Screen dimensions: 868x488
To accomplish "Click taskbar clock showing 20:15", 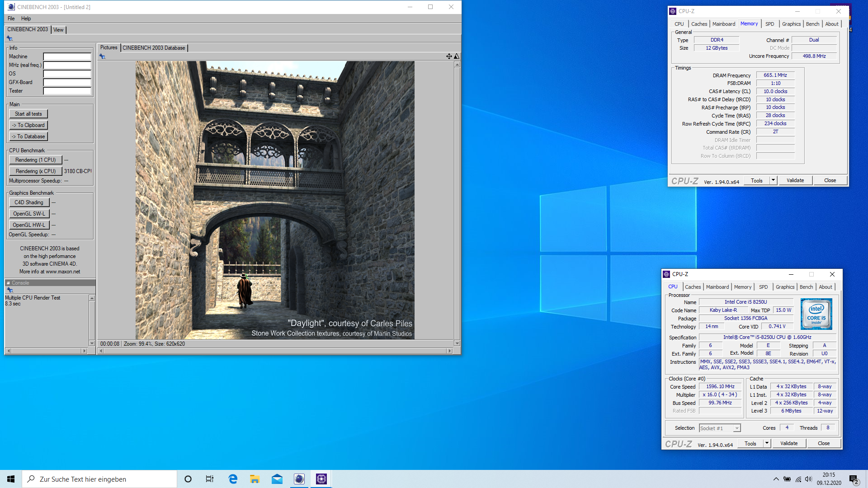I will 829,479.
